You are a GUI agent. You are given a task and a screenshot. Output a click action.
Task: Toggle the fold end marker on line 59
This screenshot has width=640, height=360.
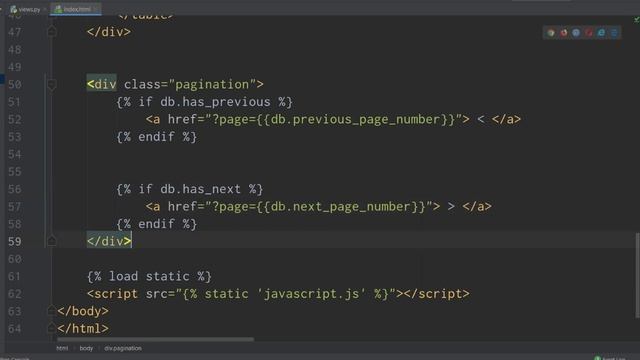tap(52, 241)
